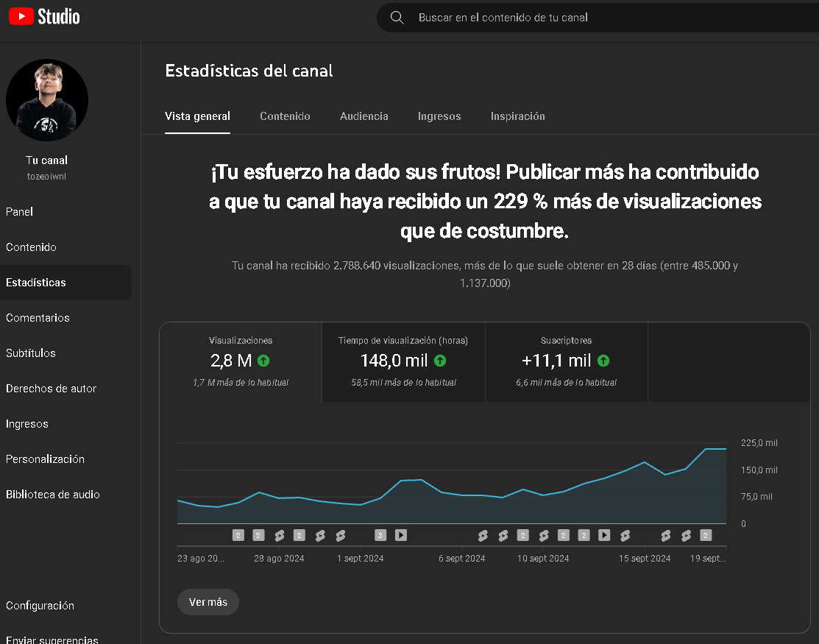The image size is (819, 644).
Task: Switch to the Audiencia tab
Action: point(364,116)
